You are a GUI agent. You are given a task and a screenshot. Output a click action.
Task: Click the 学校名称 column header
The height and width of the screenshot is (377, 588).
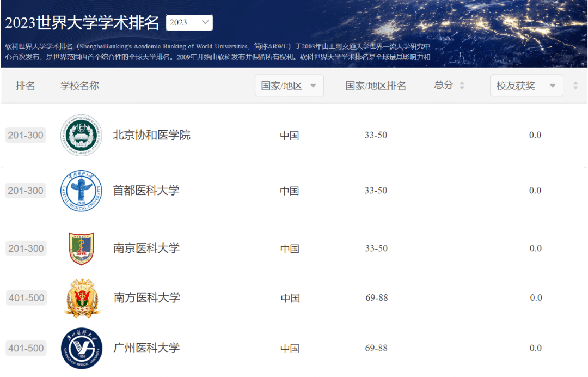click(x=80, y=86)
